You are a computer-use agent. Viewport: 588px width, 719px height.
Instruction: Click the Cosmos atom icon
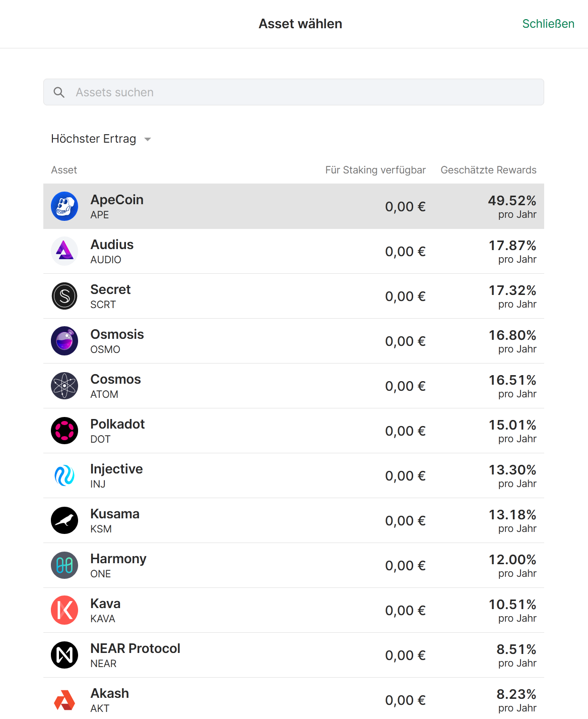pos(64,386)
